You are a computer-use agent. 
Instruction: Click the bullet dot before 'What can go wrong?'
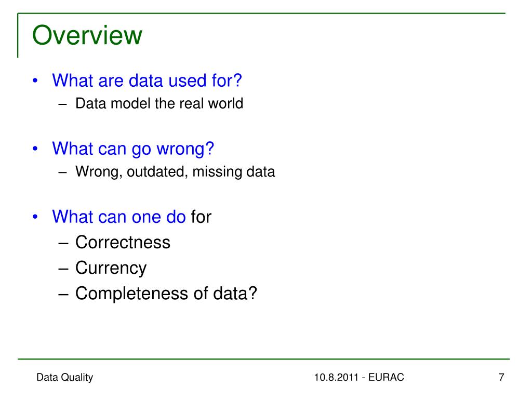click(35, 149)
